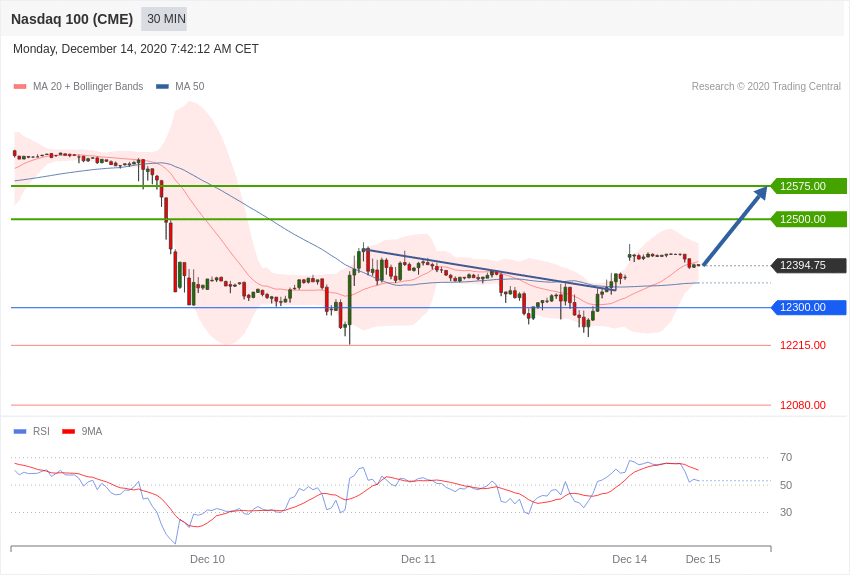Click the Research Trading Central copyright text
This screenshot has height=576, width=850.
tap(765, 87)
